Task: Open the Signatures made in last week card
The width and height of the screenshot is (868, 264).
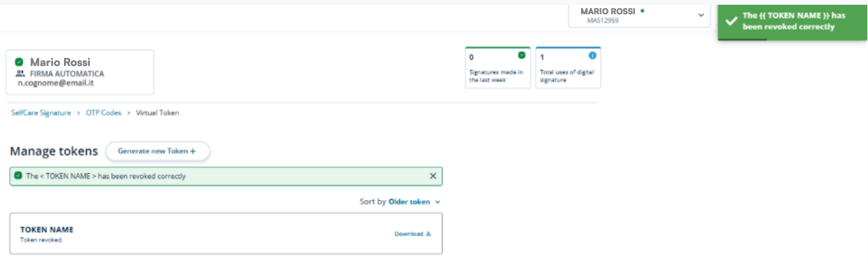Action: pos(497,68)
